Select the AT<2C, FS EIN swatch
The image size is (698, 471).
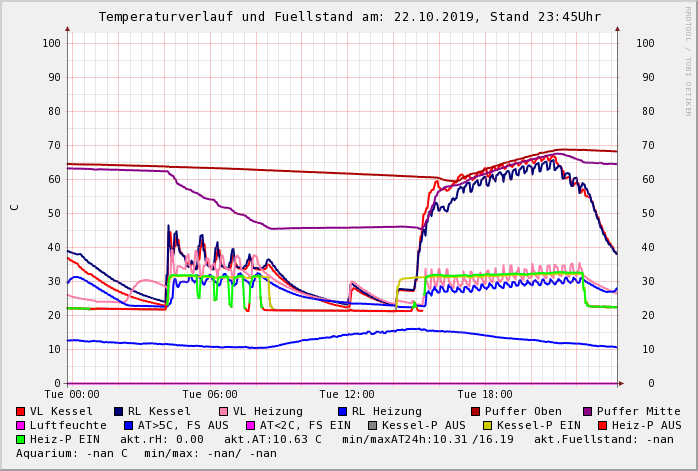click(251, 425)
